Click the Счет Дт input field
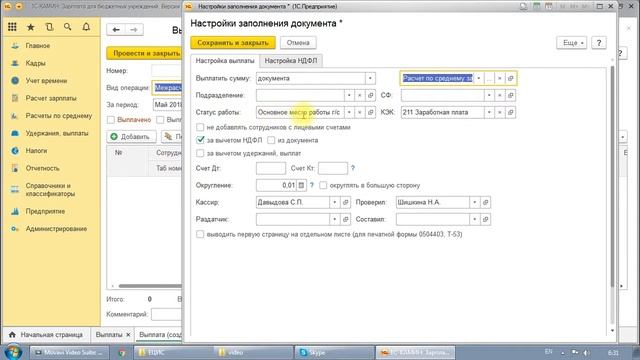This screenshot has width=640, height=360. (x=271, y=168)
